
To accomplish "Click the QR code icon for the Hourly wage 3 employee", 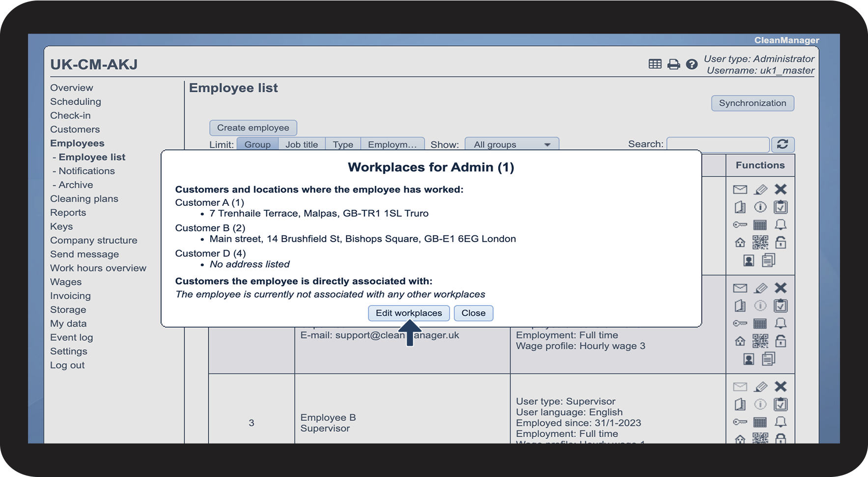I will (x=760, y=341).
